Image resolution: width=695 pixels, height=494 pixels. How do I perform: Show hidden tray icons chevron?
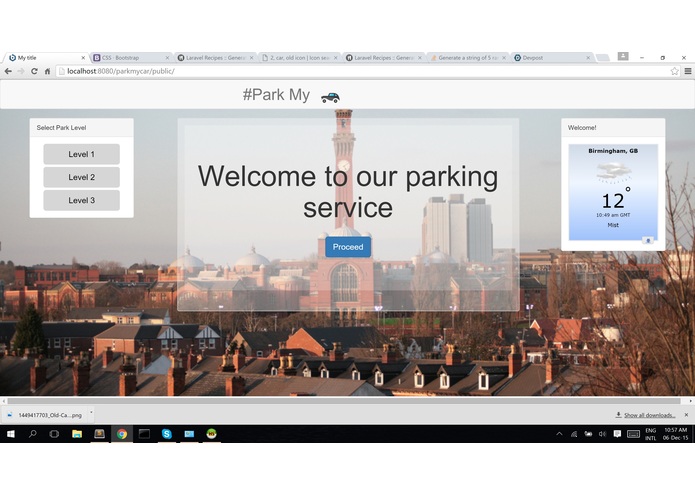pyautogui.click(x=559, y=434)
